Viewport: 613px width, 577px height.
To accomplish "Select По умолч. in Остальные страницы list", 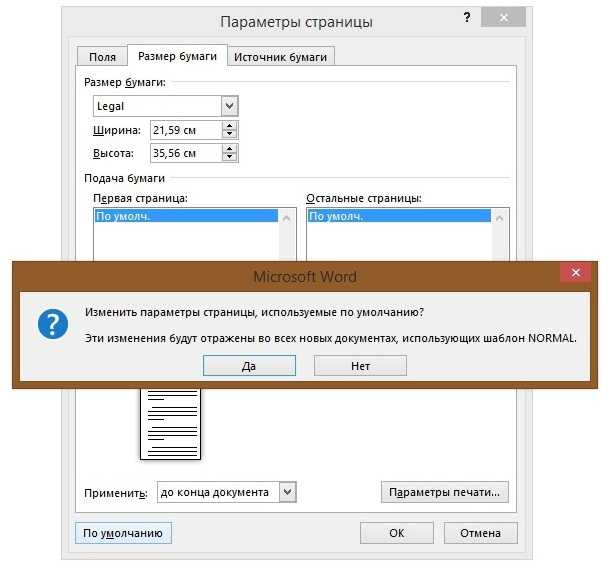I will [399, 216].
